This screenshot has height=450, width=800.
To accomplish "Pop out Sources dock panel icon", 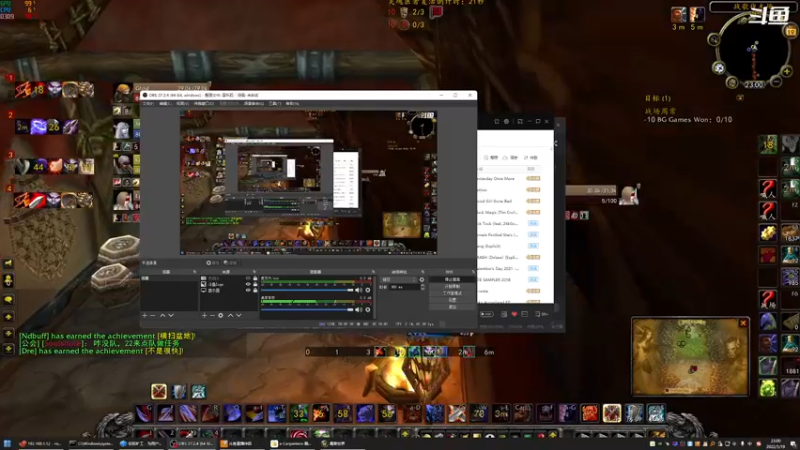I will point(254,272).
